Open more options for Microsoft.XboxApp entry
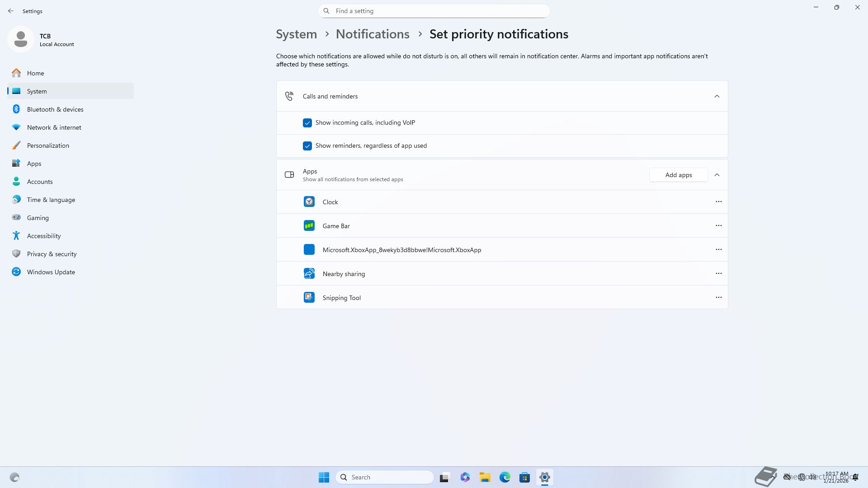The image size is (868, 488). 718,249
